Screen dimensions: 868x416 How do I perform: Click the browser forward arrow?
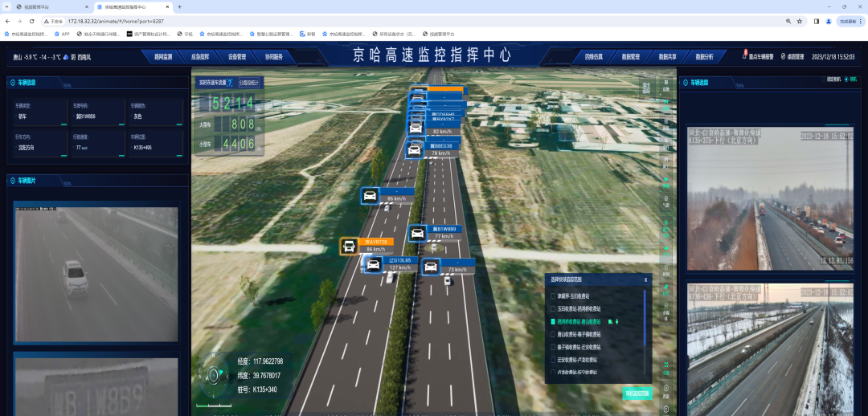19,21
